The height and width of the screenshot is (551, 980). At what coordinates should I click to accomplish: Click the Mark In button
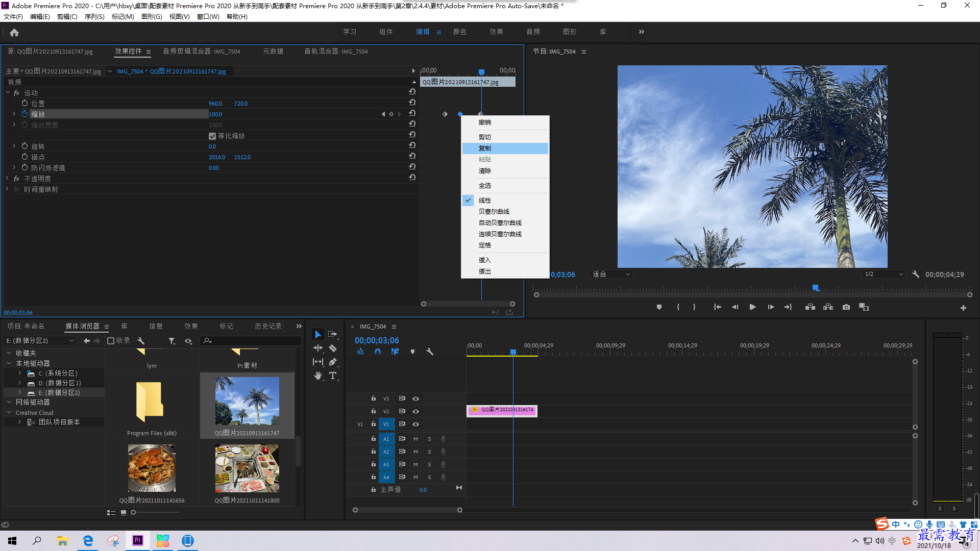(678, 307)
